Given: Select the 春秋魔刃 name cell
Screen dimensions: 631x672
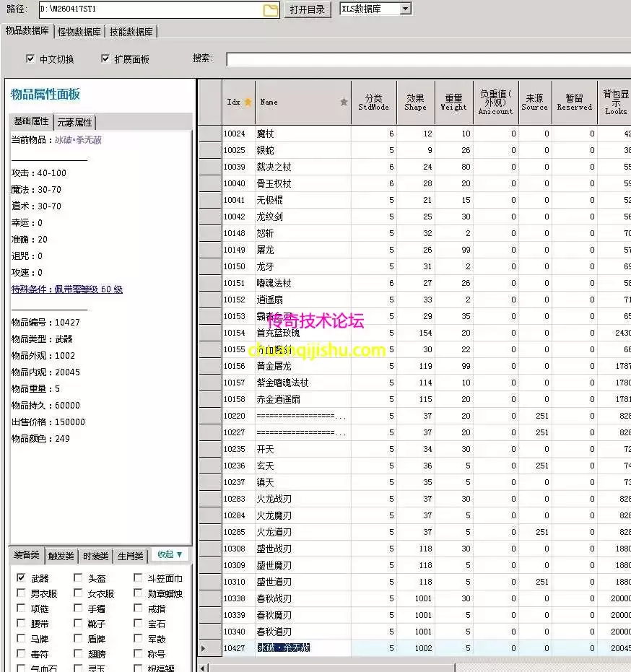Looking at the screenshot, I should click(x=303, y=615).
